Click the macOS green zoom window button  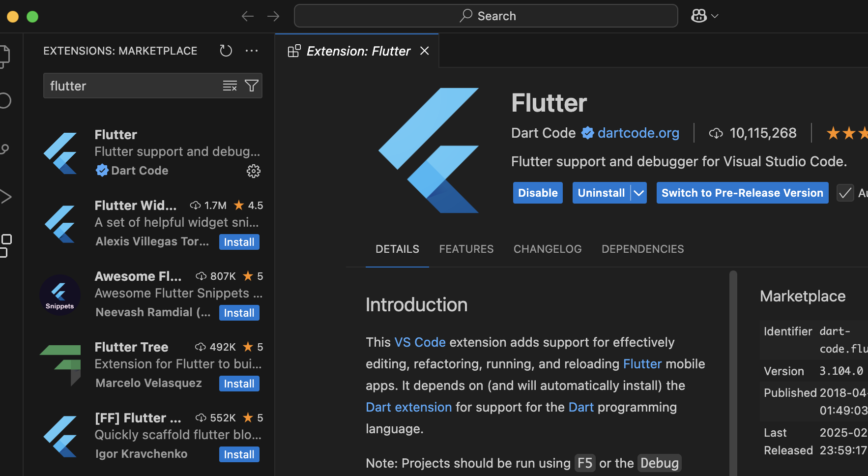[32, 17]
